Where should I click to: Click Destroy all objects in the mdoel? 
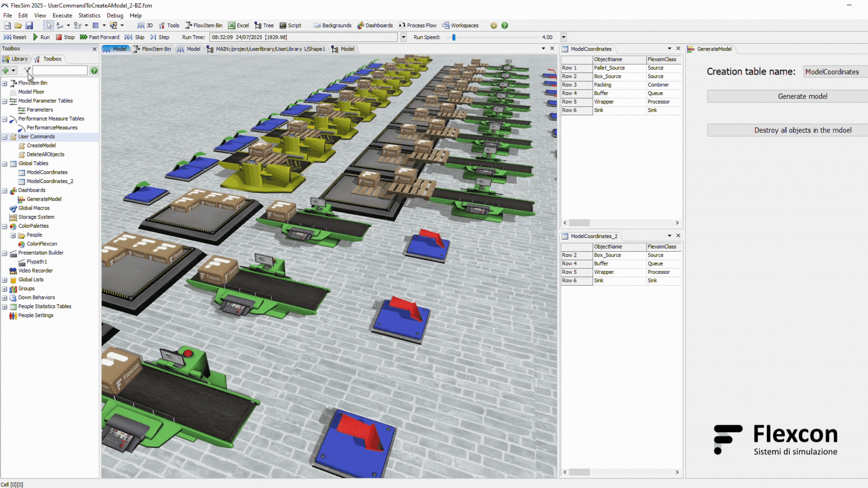click(802, 130)
